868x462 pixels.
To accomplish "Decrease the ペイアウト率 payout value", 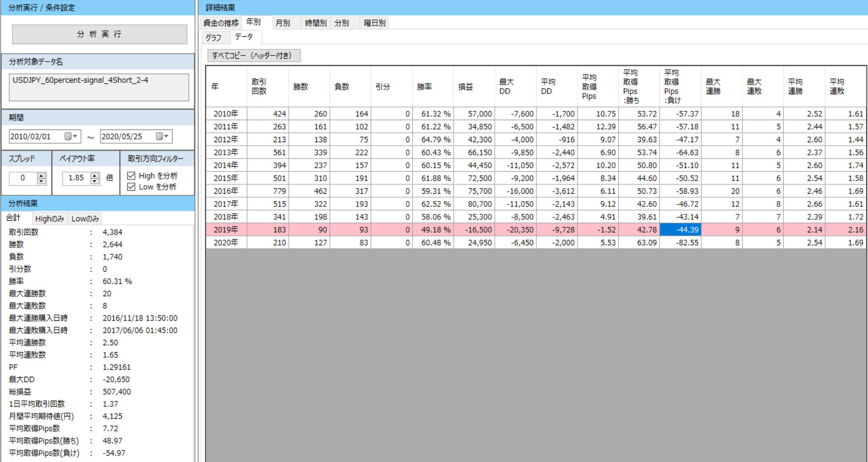I will coord(95,181).
